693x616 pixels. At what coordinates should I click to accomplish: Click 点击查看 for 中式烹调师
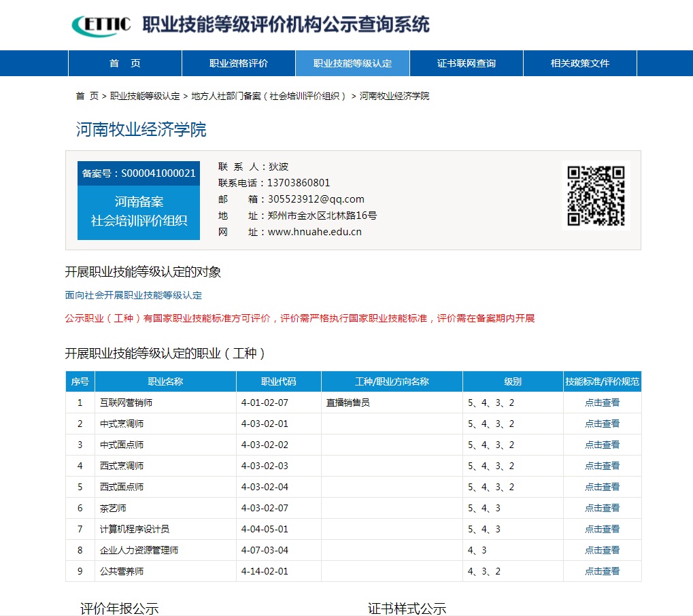pos(602,424)
